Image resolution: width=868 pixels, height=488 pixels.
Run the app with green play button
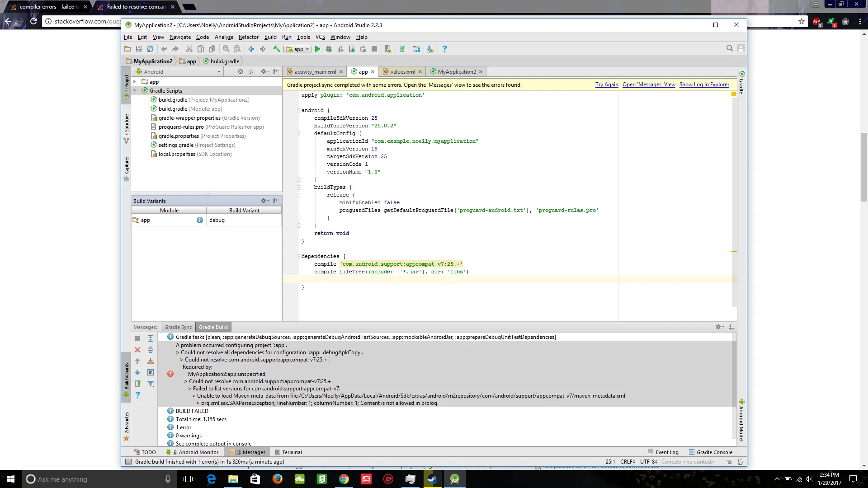point(317,49)
